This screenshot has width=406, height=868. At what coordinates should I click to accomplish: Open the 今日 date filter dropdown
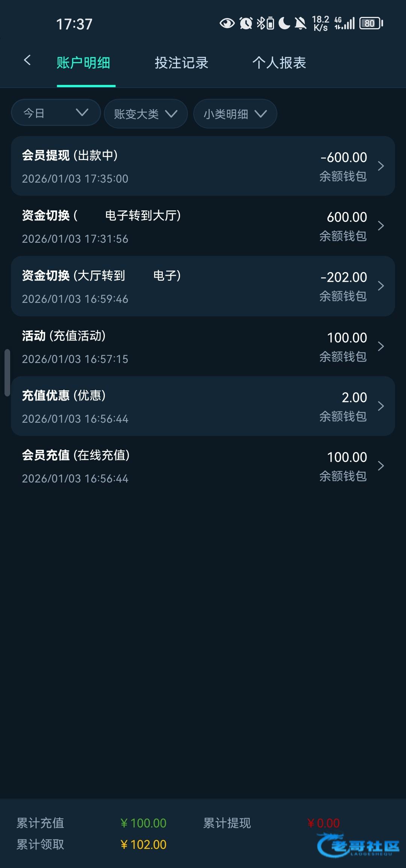(56, 113)
